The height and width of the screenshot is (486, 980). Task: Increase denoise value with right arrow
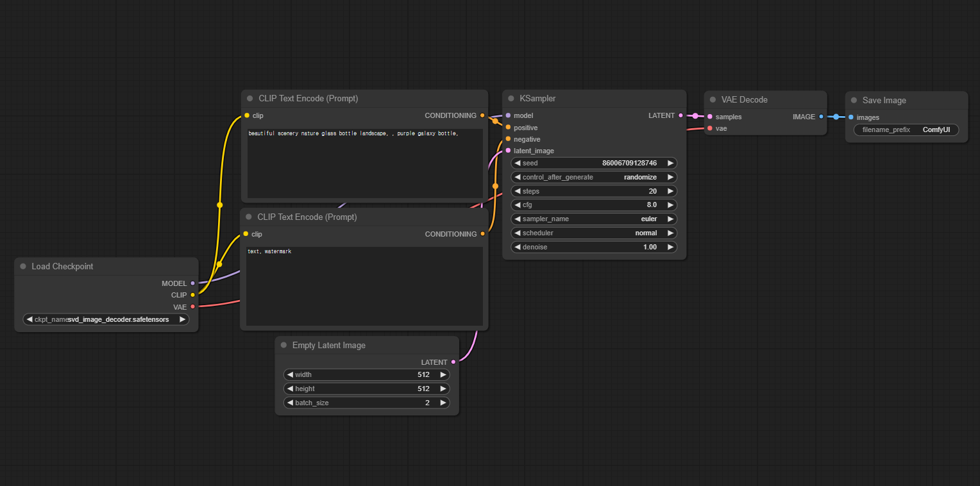670,247
